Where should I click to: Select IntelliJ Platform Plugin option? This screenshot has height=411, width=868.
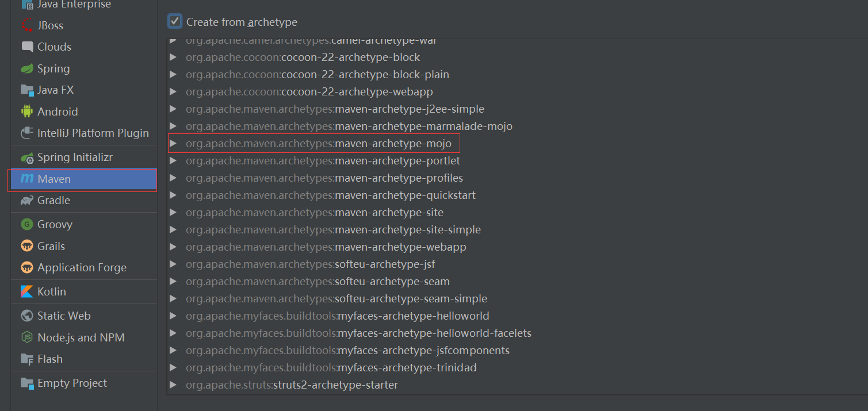(93, 133)
